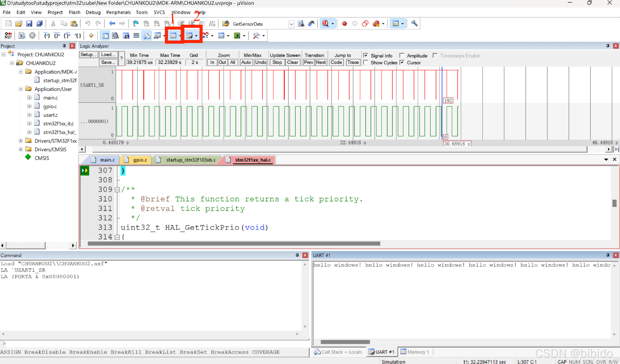Click the Zoom In button

coord(212,62)
